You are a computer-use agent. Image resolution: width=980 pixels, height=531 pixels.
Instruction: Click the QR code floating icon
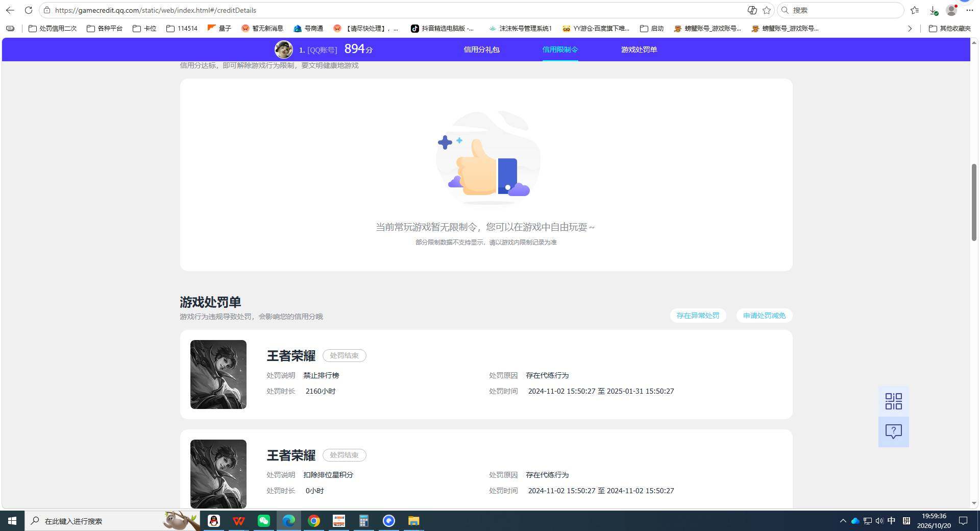pos(893,401)
